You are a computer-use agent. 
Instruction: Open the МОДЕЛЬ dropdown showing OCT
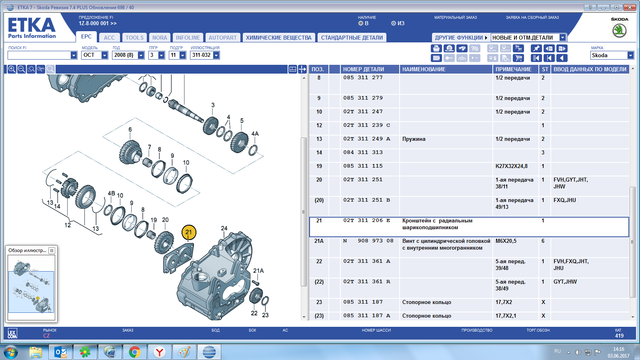pos(104,55)
